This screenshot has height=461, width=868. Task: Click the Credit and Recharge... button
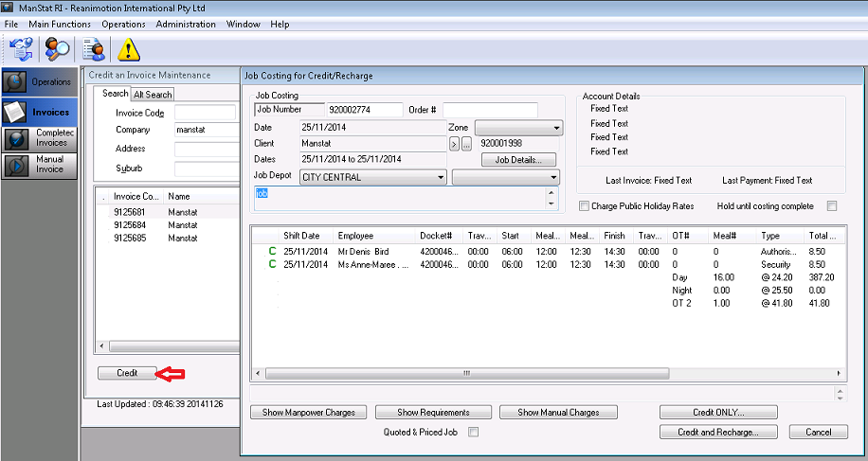pos(718,433)
